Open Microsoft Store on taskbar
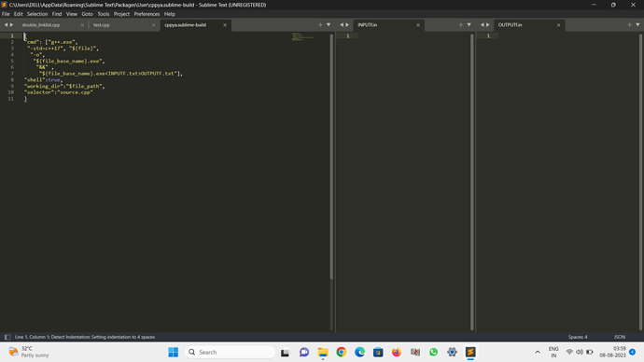 (x=378, y=352)
